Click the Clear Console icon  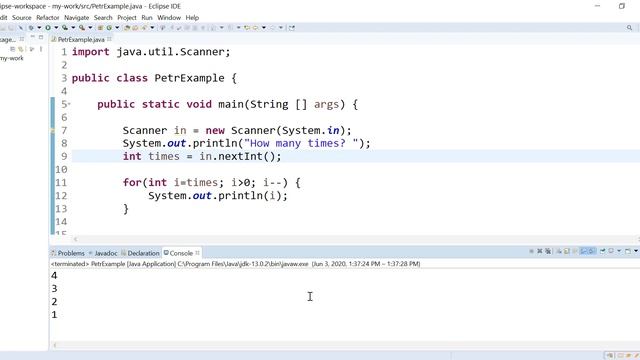[x=559, y=251]
